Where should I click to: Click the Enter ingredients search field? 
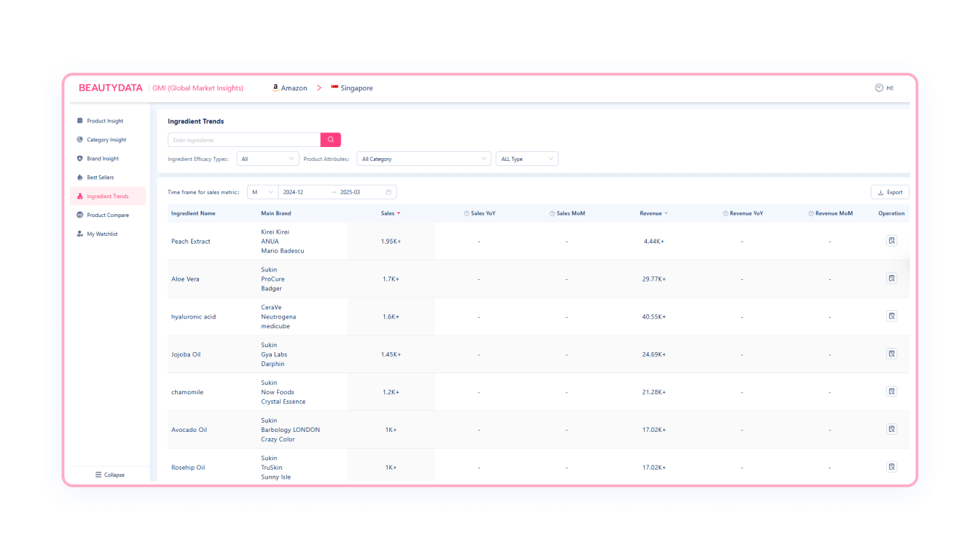244,140
